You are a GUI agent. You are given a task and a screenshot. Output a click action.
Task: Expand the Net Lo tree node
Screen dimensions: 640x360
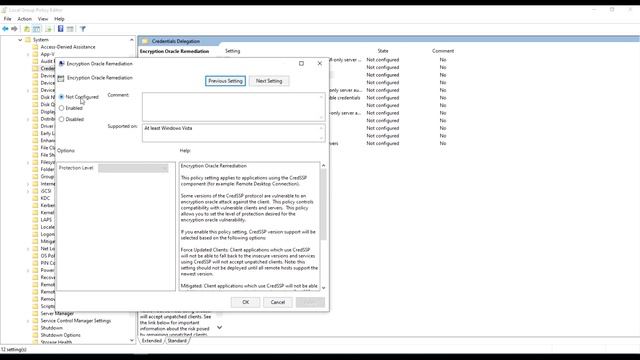coord(28,249)
